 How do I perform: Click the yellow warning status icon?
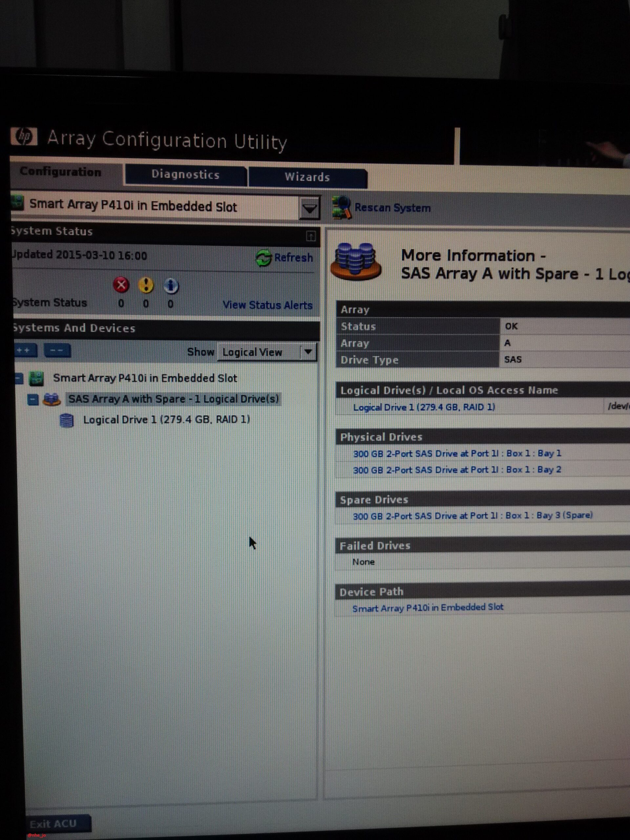point(146,285)
